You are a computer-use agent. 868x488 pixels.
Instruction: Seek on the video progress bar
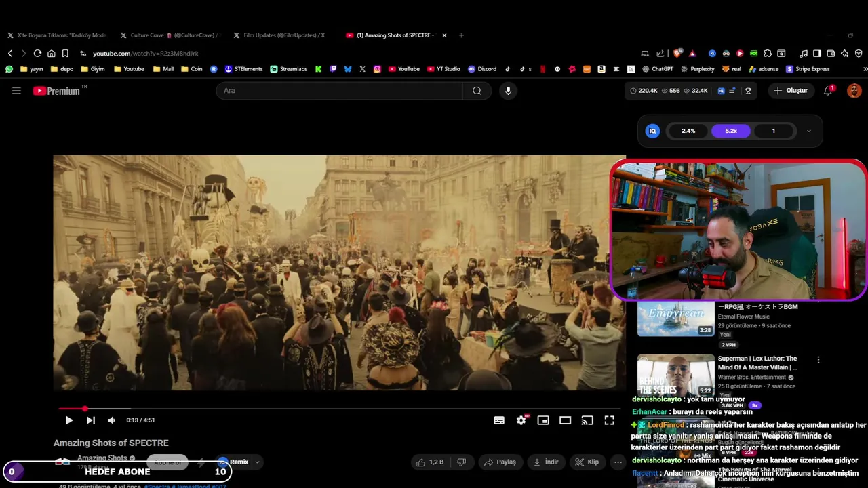(x=339, y=409)
